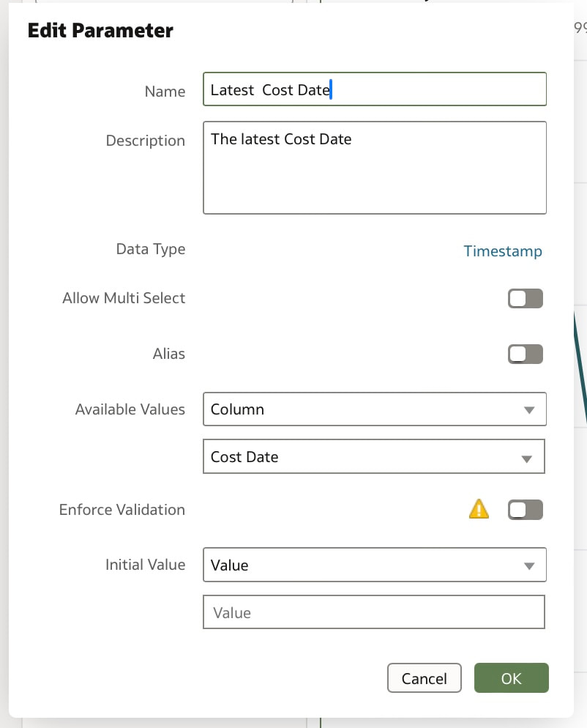
Task: Turn on the Enforce Validation switch
Action: (x=526, y=510)
